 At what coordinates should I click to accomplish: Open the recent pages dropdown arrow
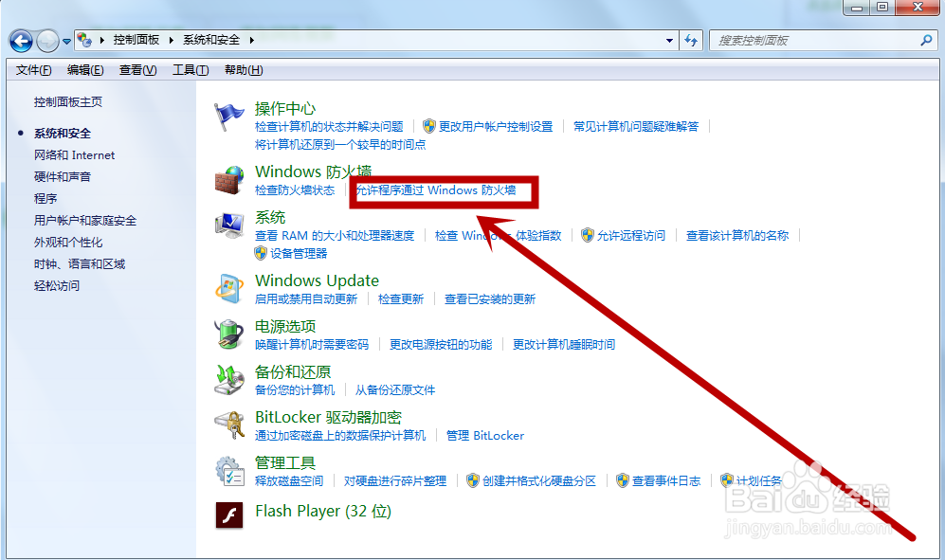[x=66, y=42]
